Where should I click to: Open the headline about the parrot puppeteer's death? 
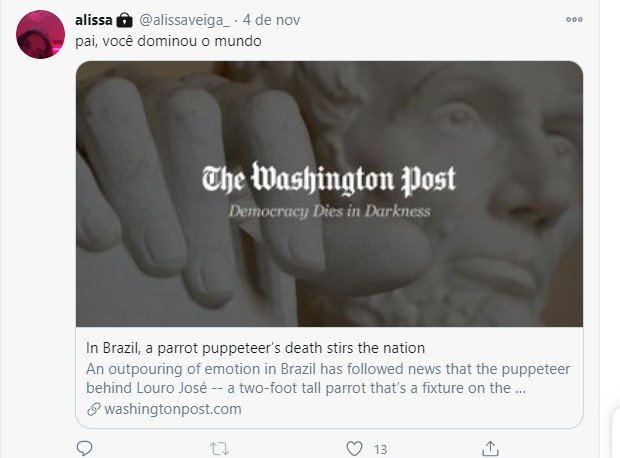(x=255, y=348)
